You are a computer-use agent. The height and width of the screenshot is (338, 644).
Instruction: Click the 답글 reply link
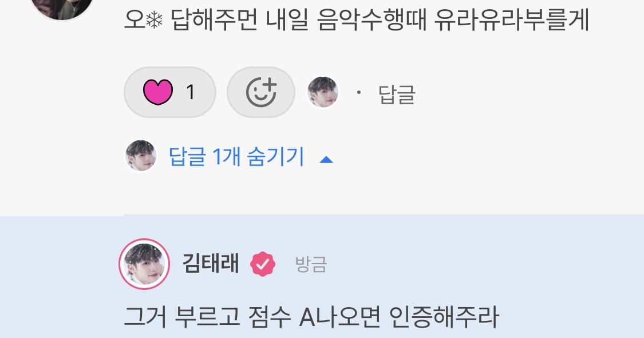[397, 94]
